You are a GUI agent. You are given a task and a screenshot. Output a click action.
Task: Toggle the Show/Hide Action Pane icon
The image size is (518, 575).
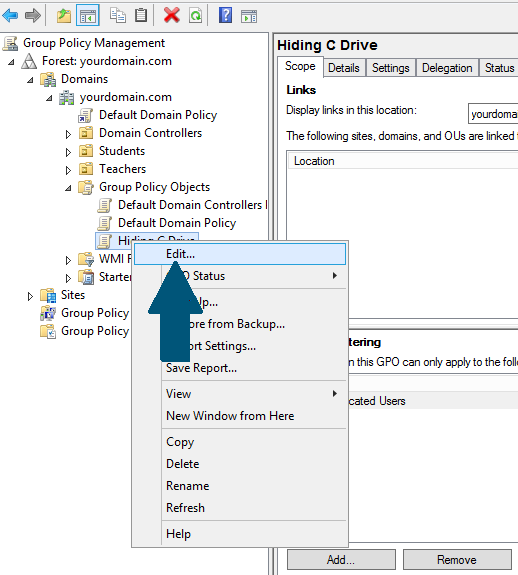tap(249, 16)
